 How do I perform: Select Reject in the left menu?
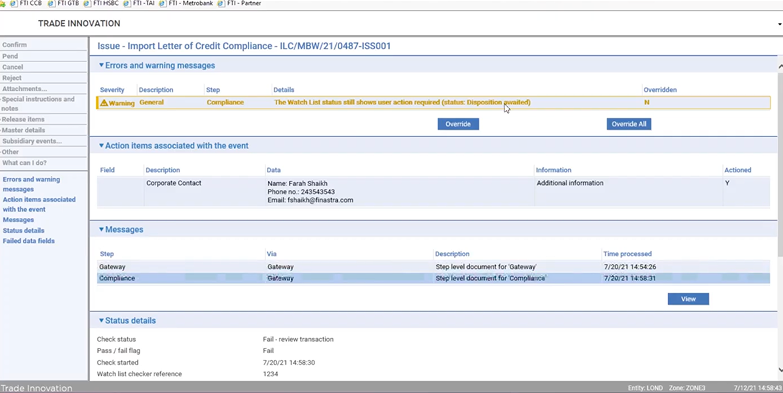click(x=11, y=78)
